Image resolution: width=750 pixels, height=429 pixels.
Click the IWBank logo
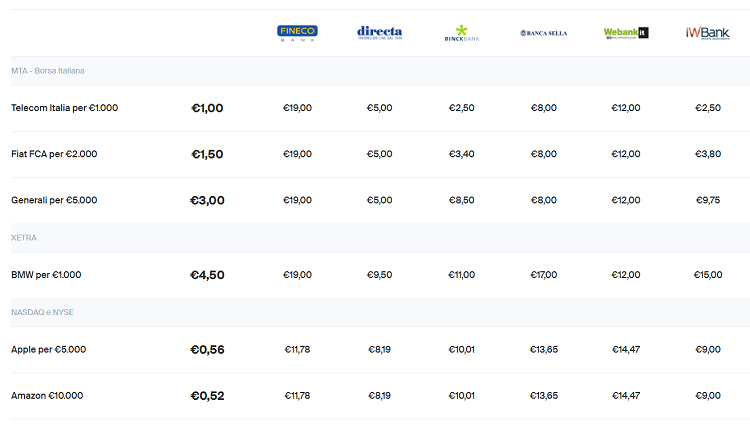[x=708, y=33]
